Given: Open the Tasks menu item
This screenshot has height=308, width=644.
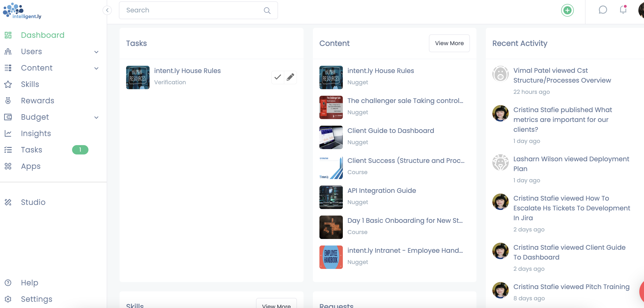Looking at the screenshot, I should [x=32, y=150].
